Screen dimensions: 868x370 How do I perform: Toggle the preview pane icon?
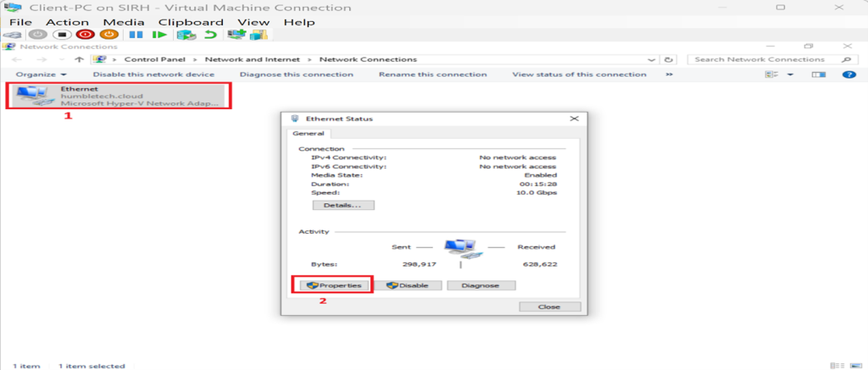(818, 75)
